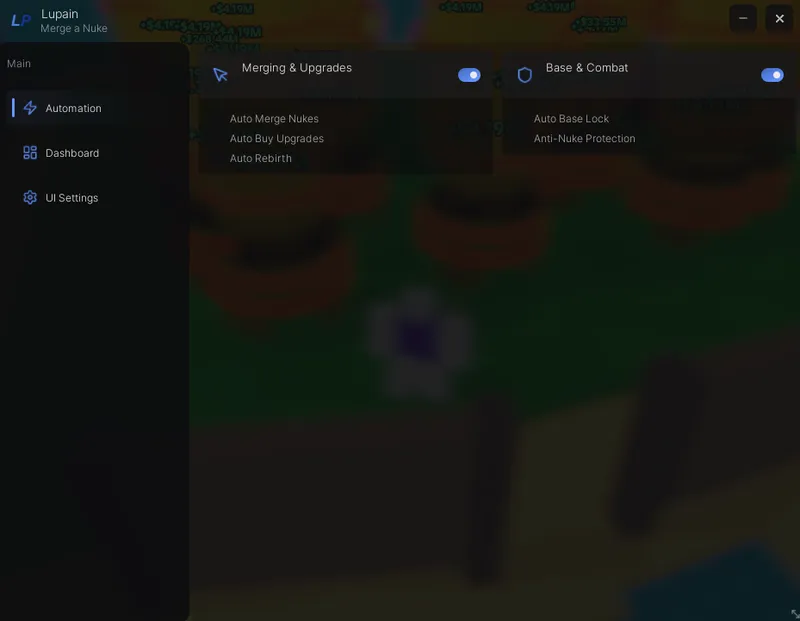This screenshot has width=800, height=621.
Task: Click the Merge a Nuke subtitle
Action: (x=74, y=29)
